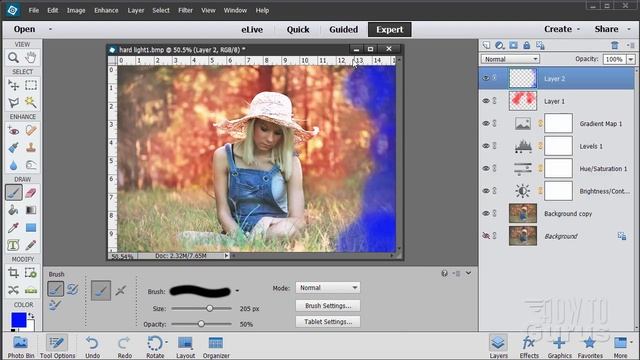The height and width of the screenshot is (360, 640).
Task: Expand the Share dropdown arrow
Action: [629, 29]
